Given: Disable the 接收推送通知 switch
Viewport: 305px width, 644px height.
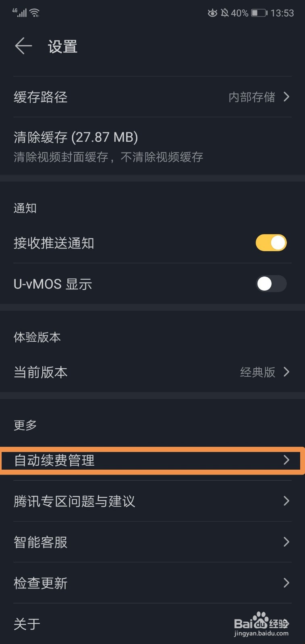Looking at the screenshot, I should (x=271, y=243).
